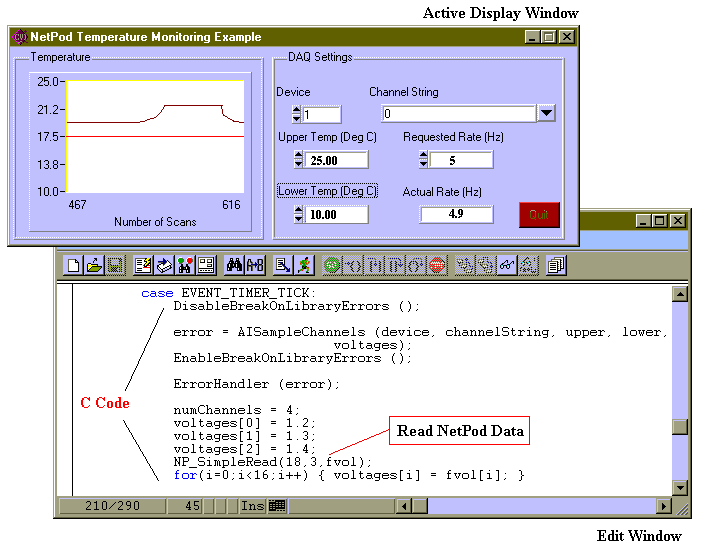Click the keyboard icon in the status bar

[x=277, y=505]
